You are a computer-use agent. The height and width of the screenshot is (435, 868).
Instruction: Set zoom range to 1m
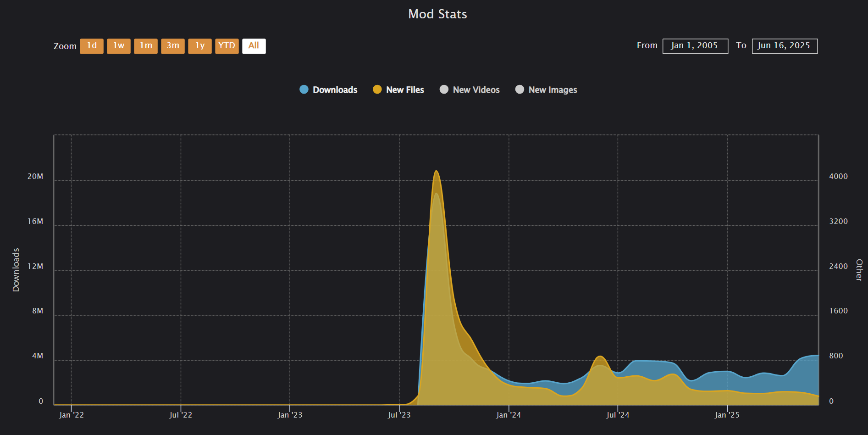click(146, 46)
